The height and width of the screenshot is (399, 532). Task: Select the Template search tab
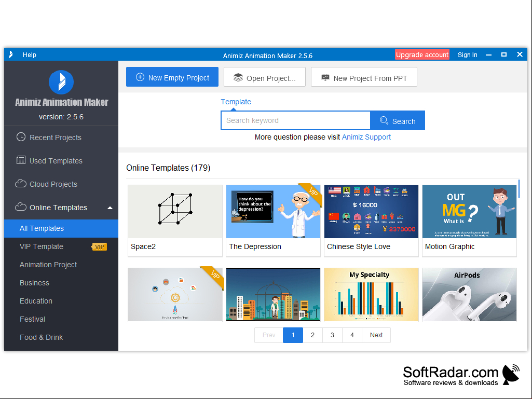point(236,102)
